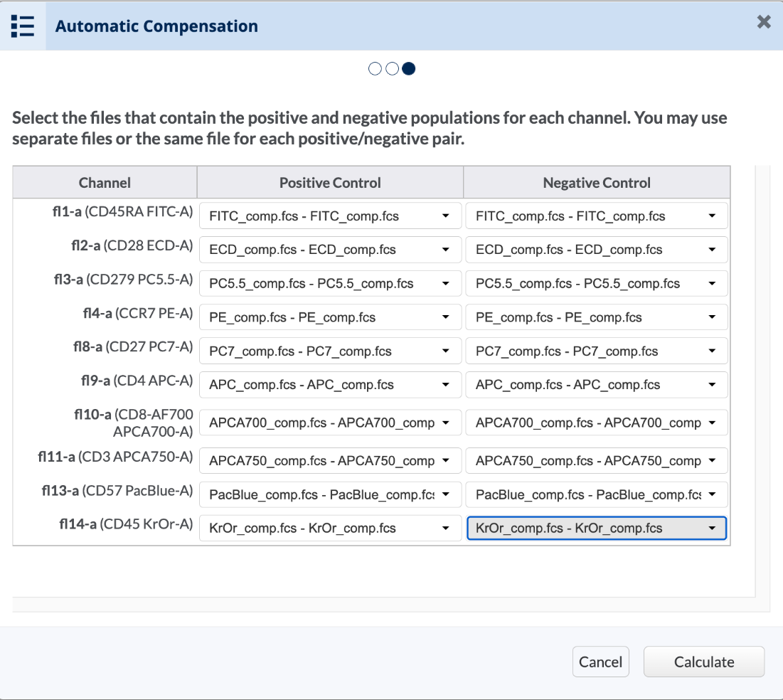Viewport: 783px width, 700px height.
Task: Click the Positive Control column header
Action: 330,183
